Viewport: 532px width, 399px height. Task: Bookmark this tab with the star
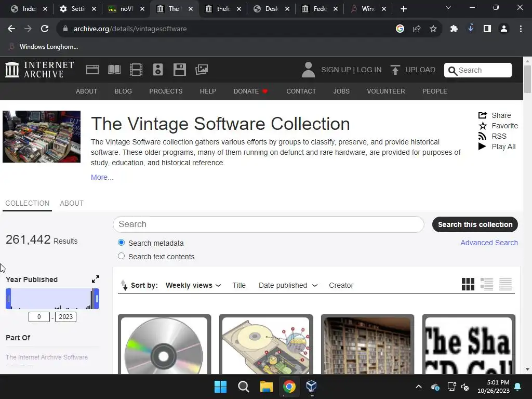click(x=433, y=29)
